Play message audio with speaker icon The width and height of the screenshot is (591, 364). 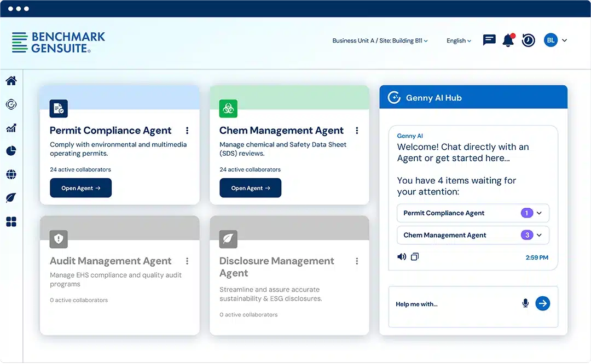tap(402, 257)
